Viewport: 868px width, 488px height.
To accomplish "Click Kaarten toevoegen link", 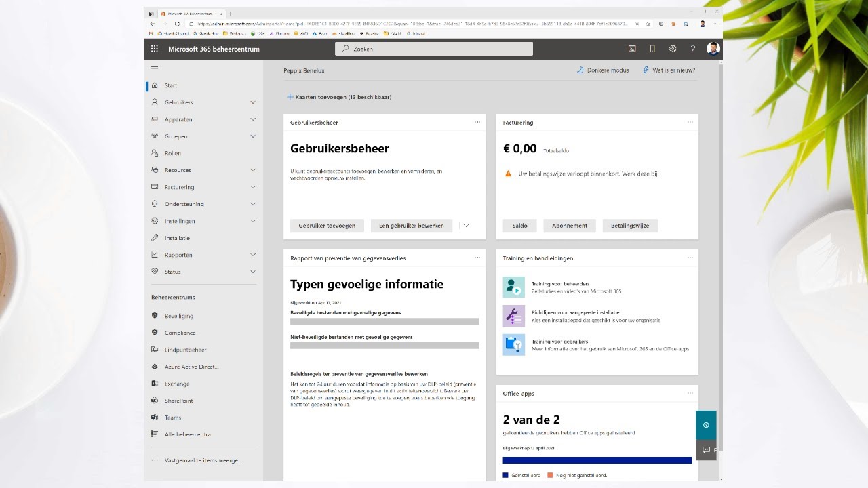I will pos(339,97).
